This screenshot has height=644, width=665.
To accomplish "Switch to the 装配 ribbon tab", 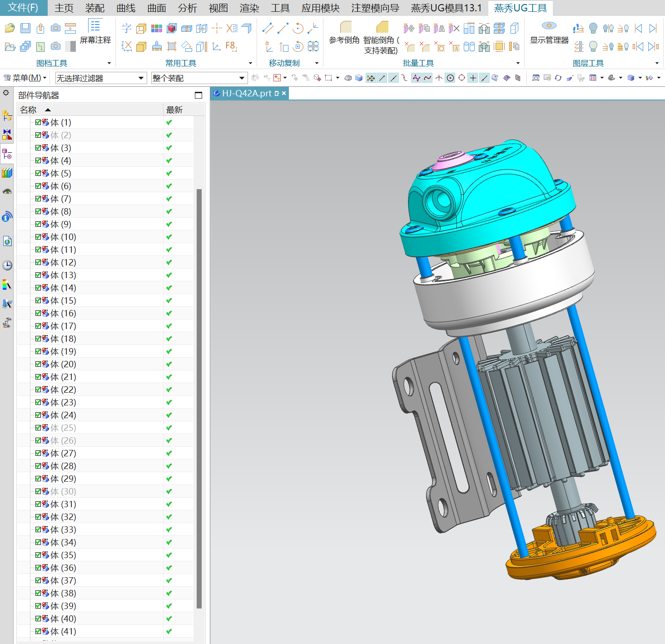I will [94, 8].
